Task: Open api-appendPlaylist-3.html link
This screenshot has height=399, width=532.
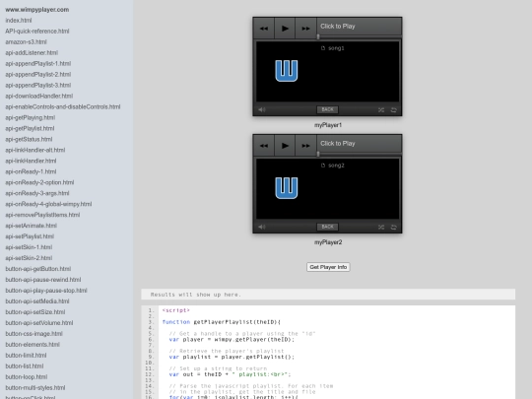Action: click(38, 85)
